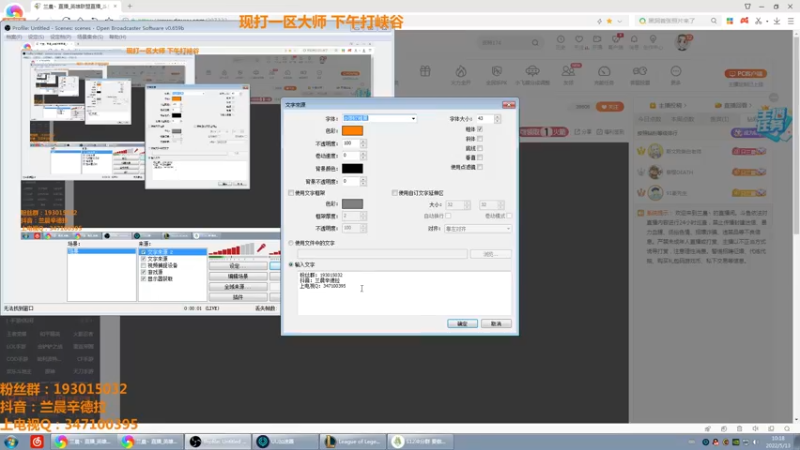Enable the 斜体 italic checkbox
Image resolution: width=800 pixels, height=450 pixels.
480,139
